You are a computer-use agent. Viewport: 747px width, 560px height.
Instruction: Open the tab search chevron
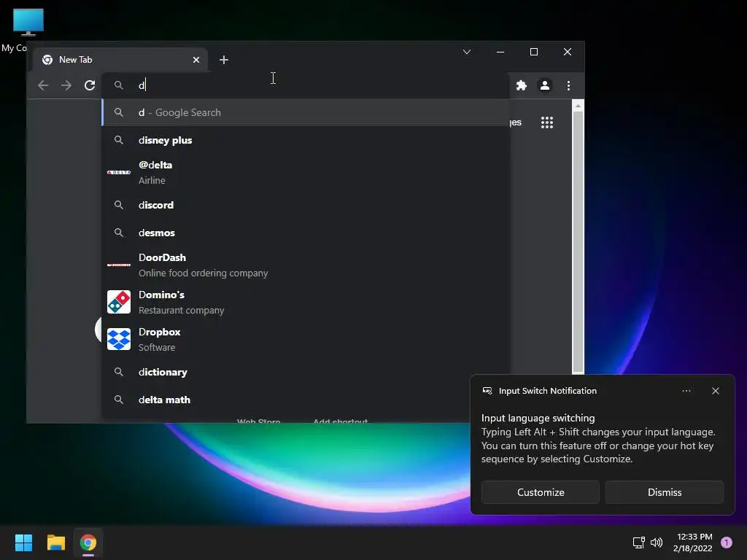point(467,52)
